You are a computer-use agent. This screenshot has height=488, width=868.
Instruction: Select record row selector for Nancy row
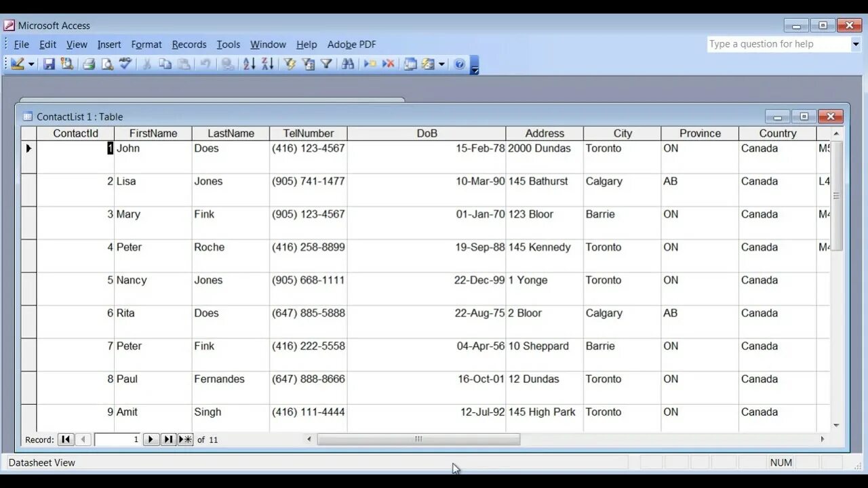(x=28, y=289)
